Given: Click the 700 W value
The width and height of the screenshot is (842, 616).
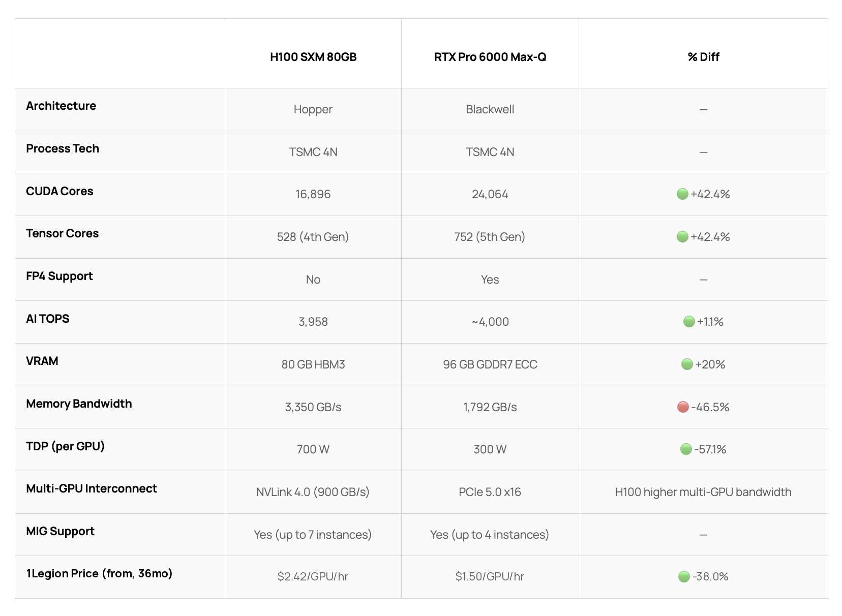Looking at the screenshot, I should [x=313, y=449].
